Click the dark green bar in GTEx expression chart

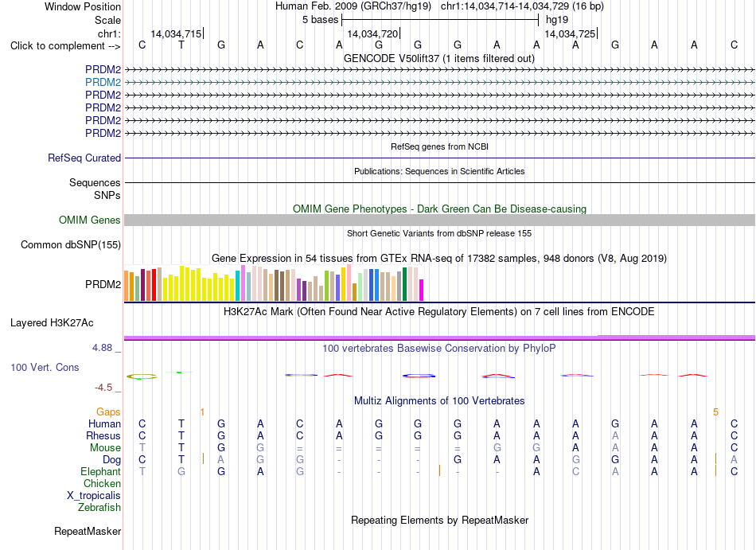(x=404, y=284)
